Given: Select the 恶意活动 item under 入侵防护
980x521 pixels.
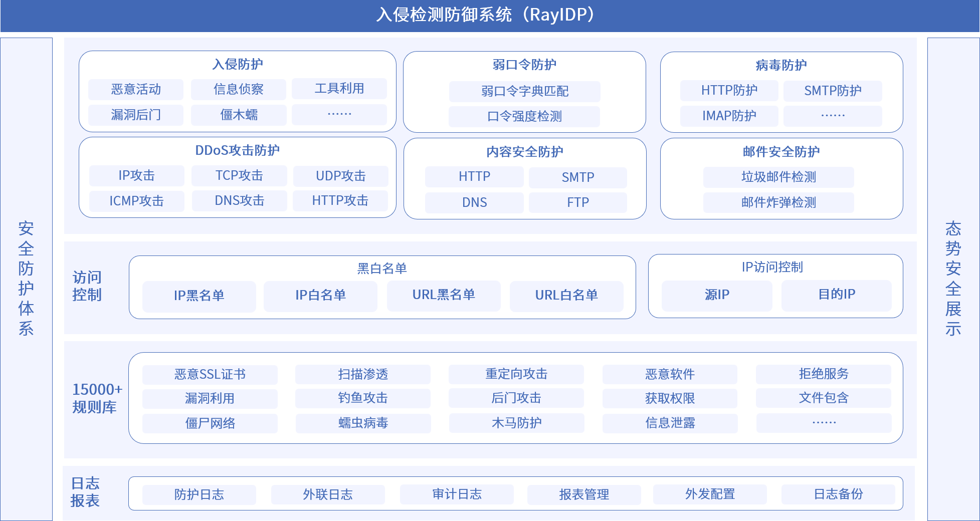Looking at the screenshot, I should [135, 89].
